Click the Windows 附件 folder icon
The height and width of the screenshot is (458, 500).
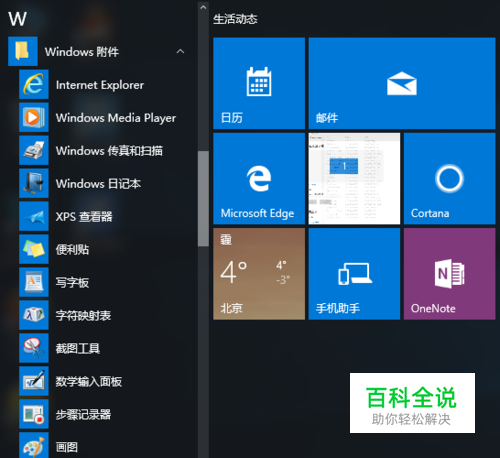point(23,51)
